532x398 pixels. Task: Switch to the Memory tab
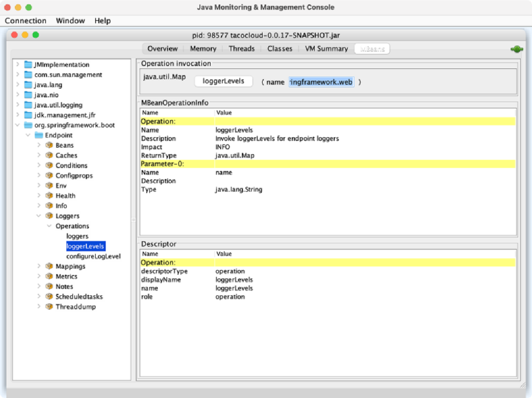coord(203,49)
